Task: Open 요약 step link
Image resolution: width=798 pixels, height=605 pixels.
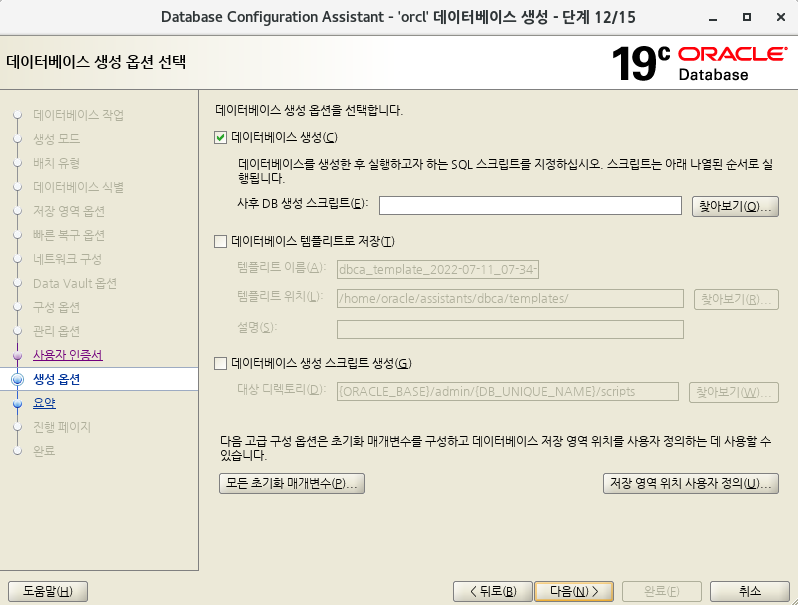Action: point(44,403)
